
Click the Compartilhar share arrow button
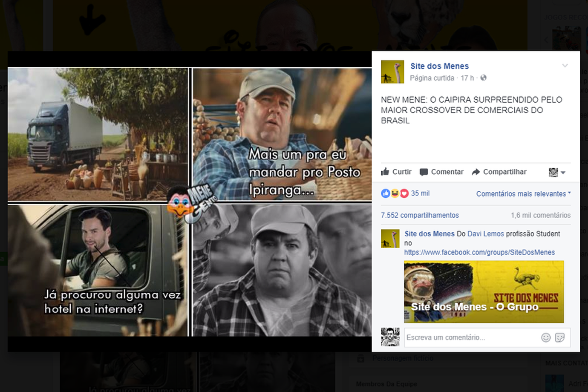pyautogui.click(x=499, y=172)
